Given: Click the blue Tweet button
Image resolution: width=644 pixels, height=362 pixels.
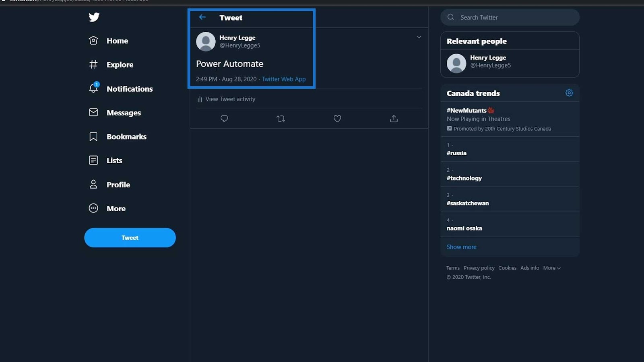Looking at the screenshot, I should 130,238.
